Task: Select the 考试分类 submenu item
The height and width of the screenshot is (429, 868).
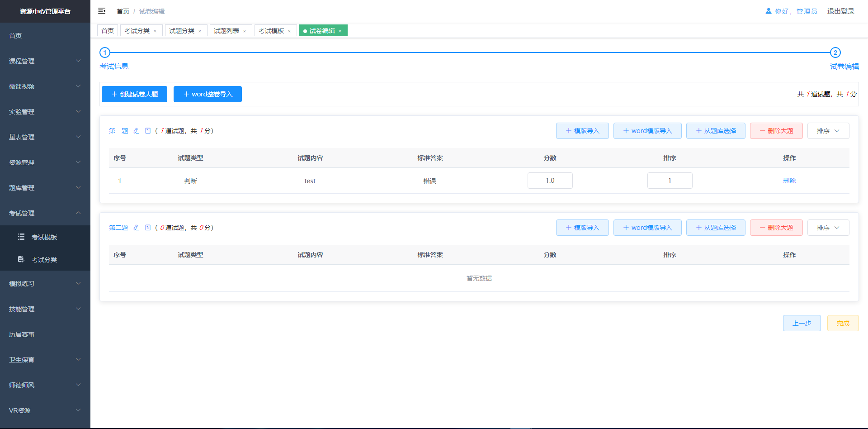Action: [x=45, y=260]
